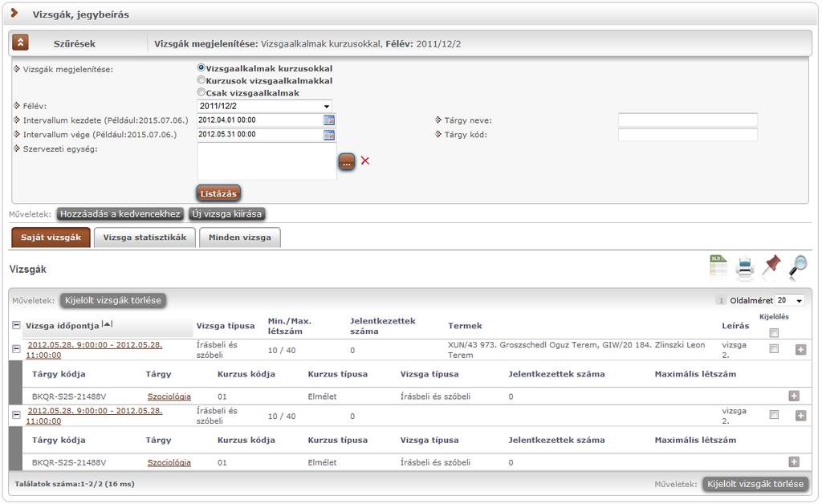Open the Oldalméret page size dropdown
The width and height of the screenshot is (822, 504).
(790, 300)
